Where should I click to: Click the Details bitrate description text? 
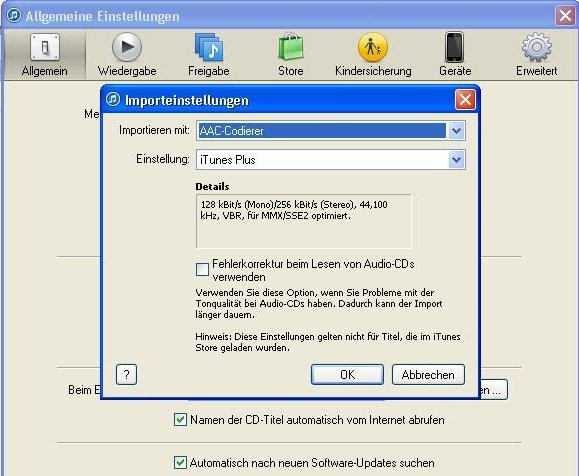click(x=294, y=210)
